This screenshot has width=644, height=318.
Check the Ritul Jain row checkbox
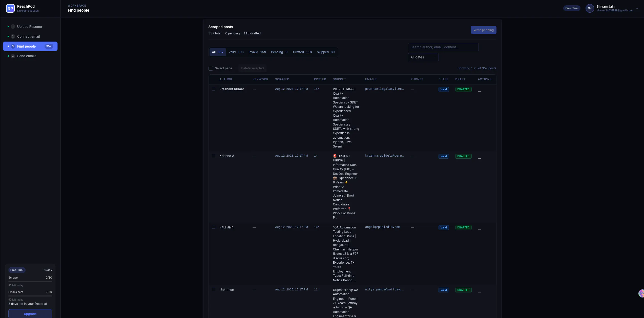pos(214,227)
